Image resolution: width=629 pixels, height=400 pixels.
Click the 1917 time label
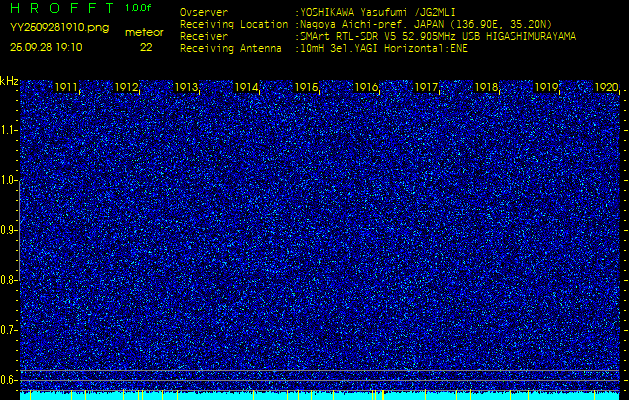coord(426,87)
